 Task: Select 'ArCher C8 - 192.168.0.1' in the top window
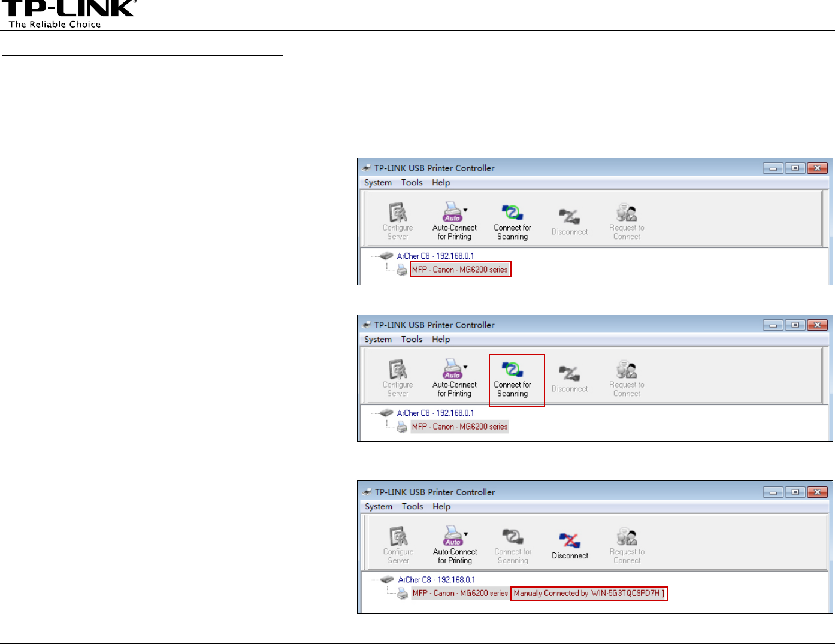(x=435, y=256)
